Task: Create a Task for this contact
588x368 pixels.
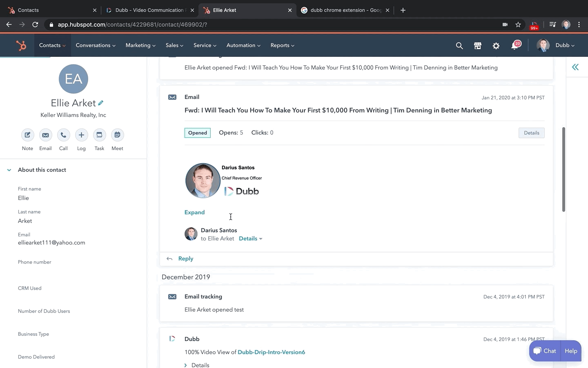Action: tap(99, 135)
